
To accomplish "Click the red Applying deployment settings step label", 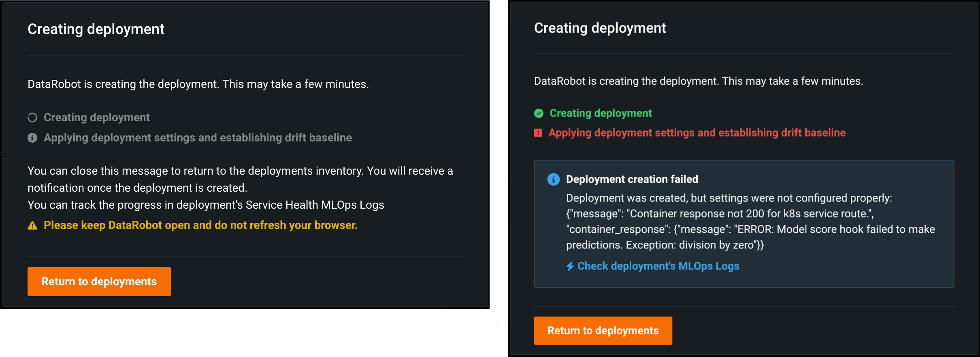I will (x=697, y=133).
